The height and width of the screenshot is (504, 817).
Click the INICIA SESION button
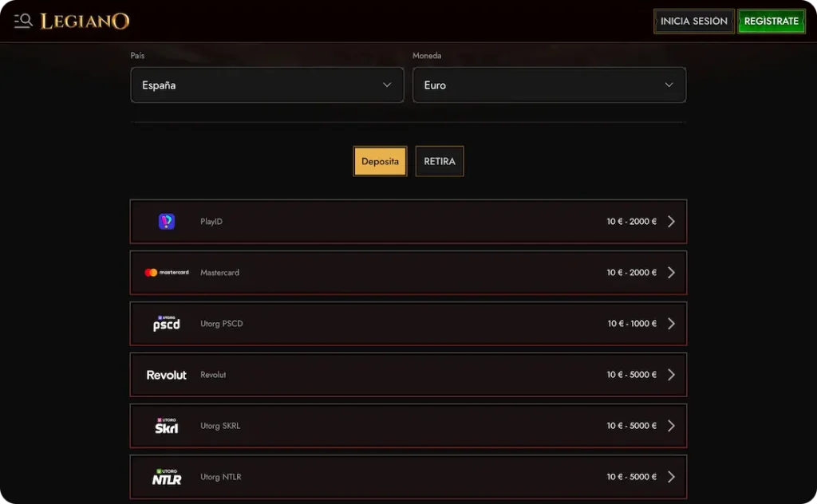(x=693, y=21)
